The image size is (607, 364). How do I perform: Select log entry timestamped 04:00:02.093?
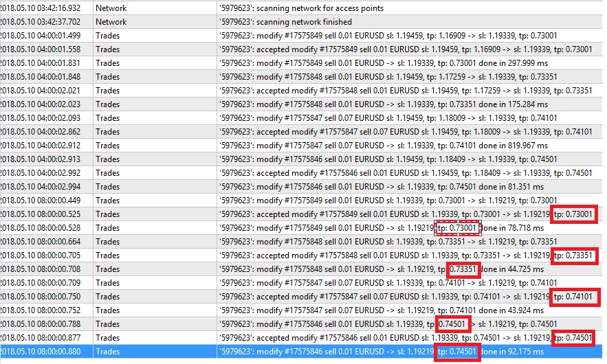click(301, 118)
